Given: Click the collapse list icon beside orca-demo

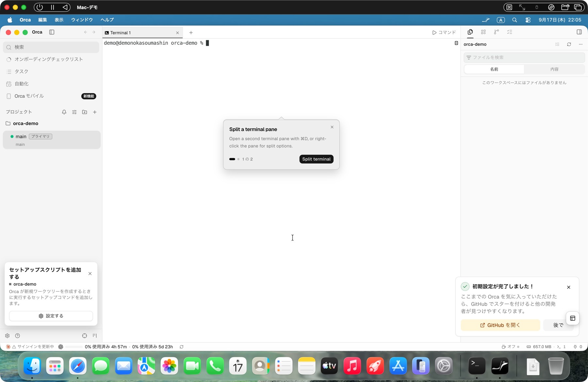Looking at the screenshot, I should [557, 44].
